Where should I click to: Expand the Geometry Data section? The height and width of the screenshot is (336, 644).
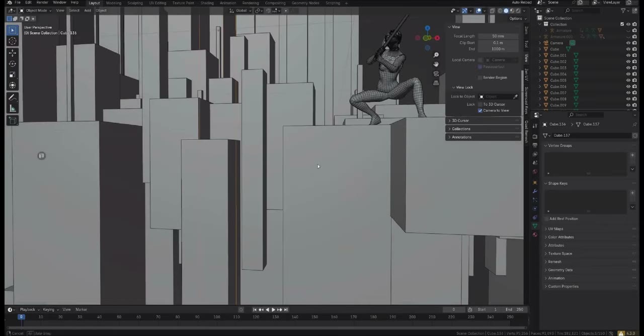[560, 270]
